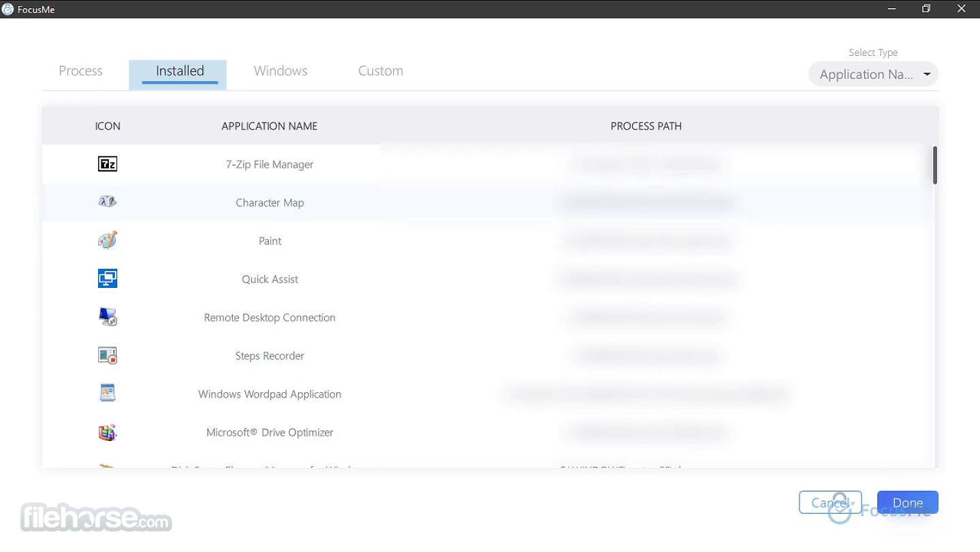Select the Remote Desktop Connection name
Screen dimensions: 980x552
[x=270, y=317]
